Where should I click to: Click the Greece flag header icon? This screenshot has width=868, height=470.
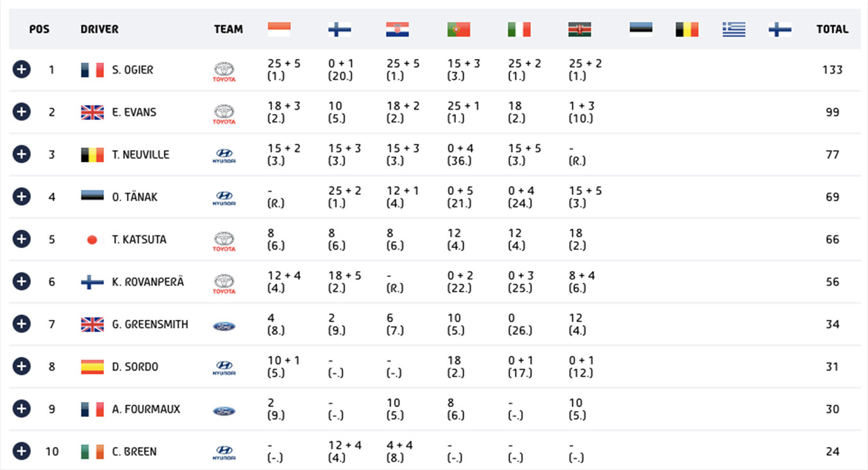734,29
